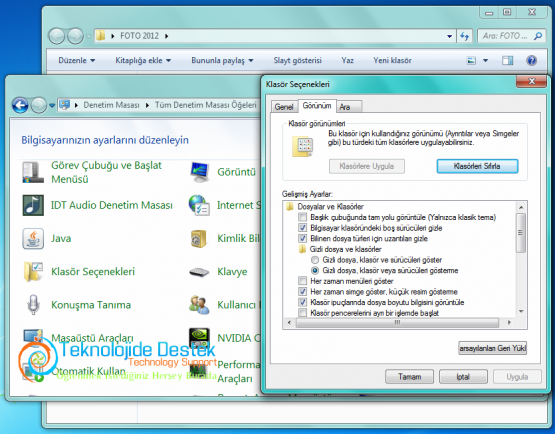Check Klasör pencerelerini ayrı bir işlemde başlat
This screenshot has height=434, width=555.
302,313
